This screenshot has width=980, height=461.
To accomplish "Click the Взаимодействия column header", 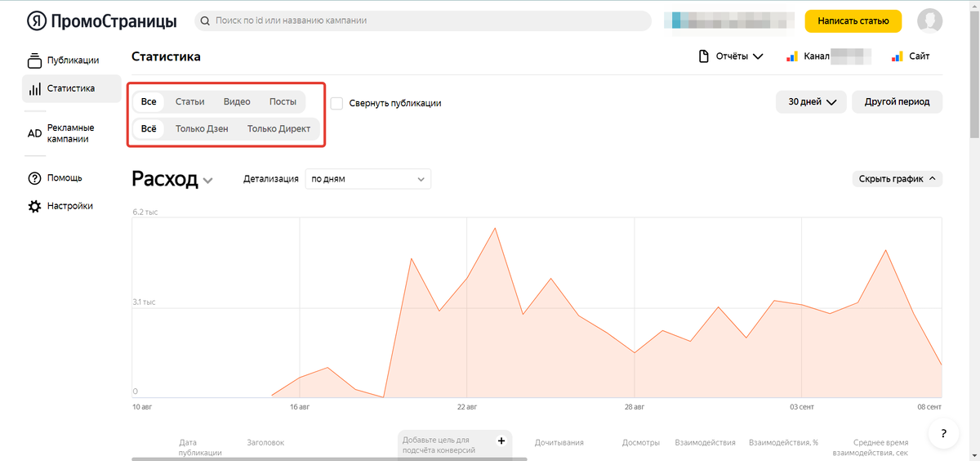I will coord(706,442).
